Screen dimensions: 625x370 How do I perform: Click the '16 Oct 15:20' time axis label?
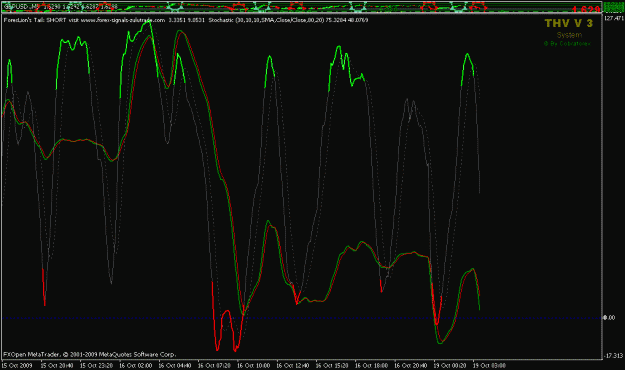(x=332, y=365)
